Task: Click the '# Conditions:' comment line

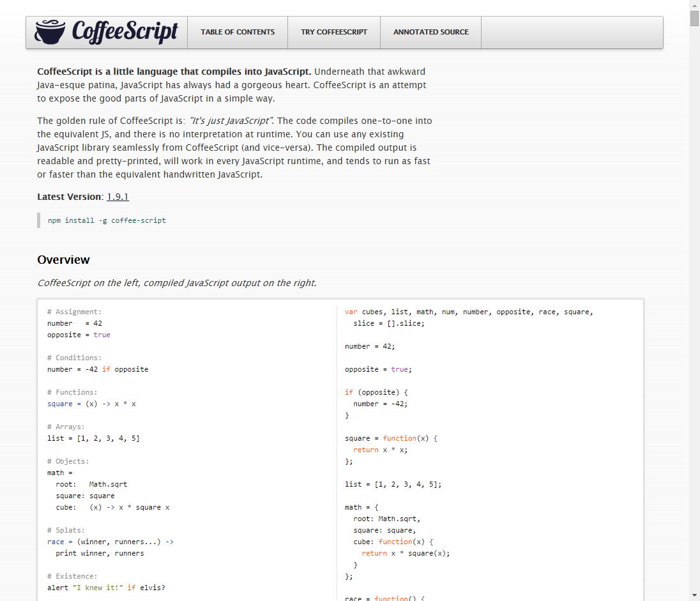Action: click(x=75, y=358)
